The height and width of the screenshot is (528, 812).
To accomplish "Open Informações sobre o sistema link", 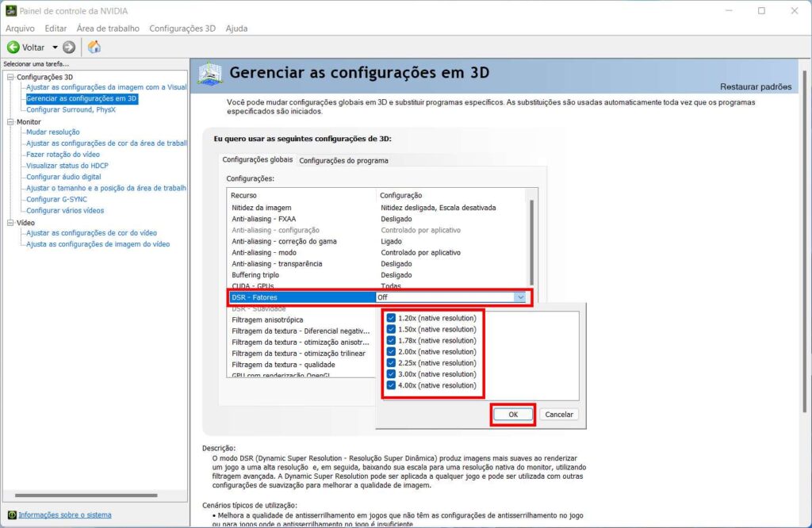I will pos(65,515).
